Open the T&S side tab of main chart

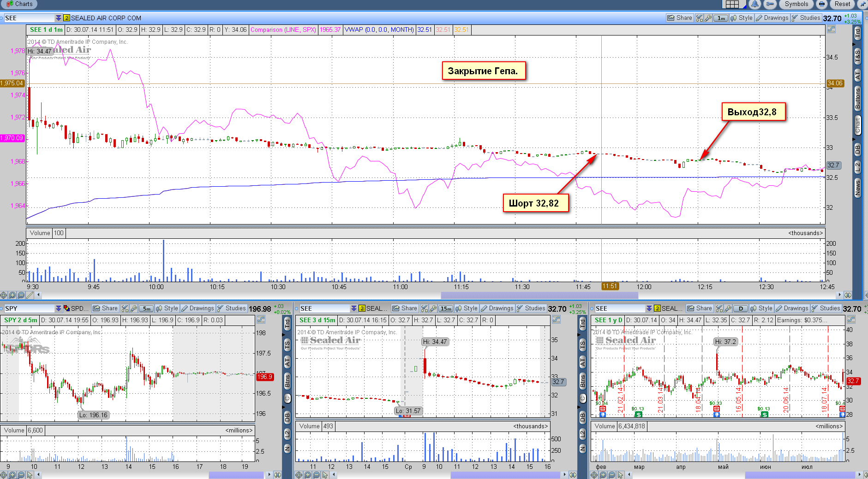click(x=857, y=55)
